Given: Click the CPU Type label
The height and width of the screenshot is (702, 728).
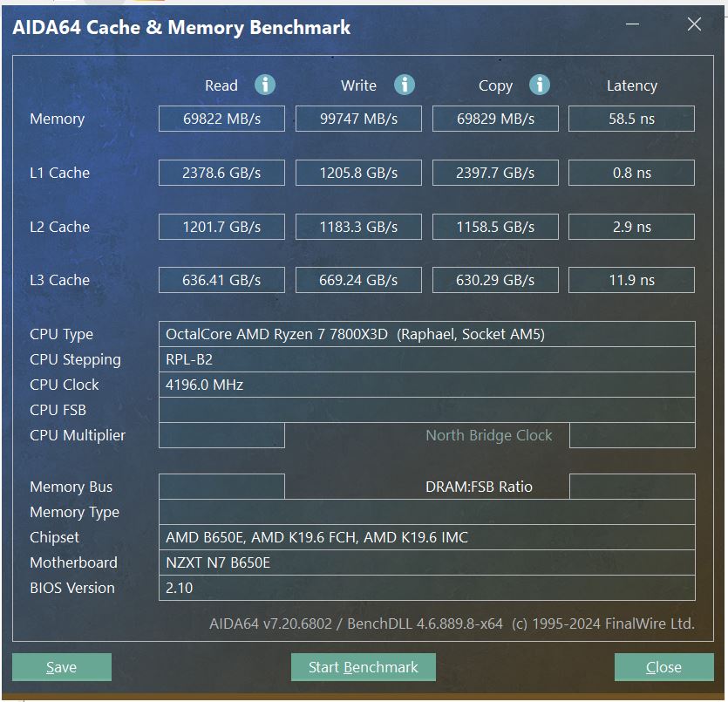Looking at the screenshot, I should pyautogui.click(x=61, y=334).
